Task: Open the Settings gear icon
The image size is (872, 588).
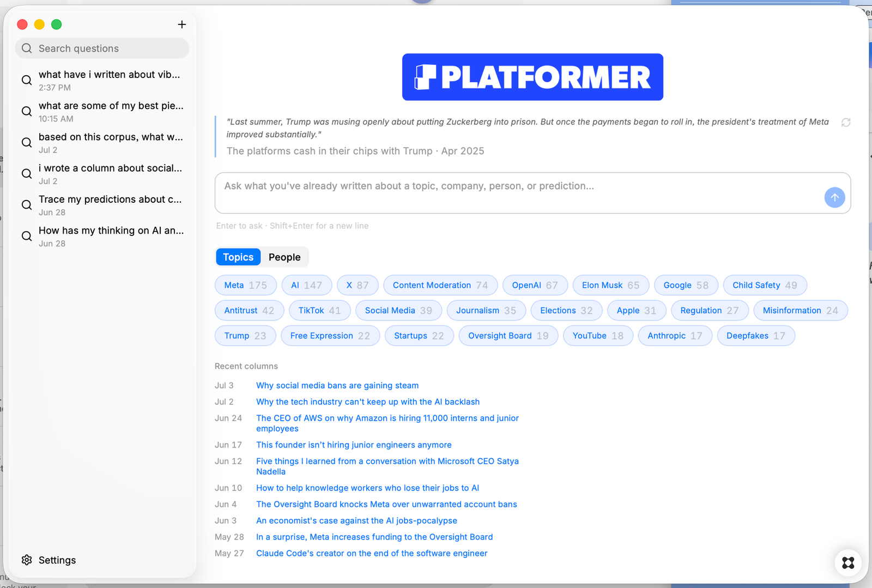Action: pos(27,560)
